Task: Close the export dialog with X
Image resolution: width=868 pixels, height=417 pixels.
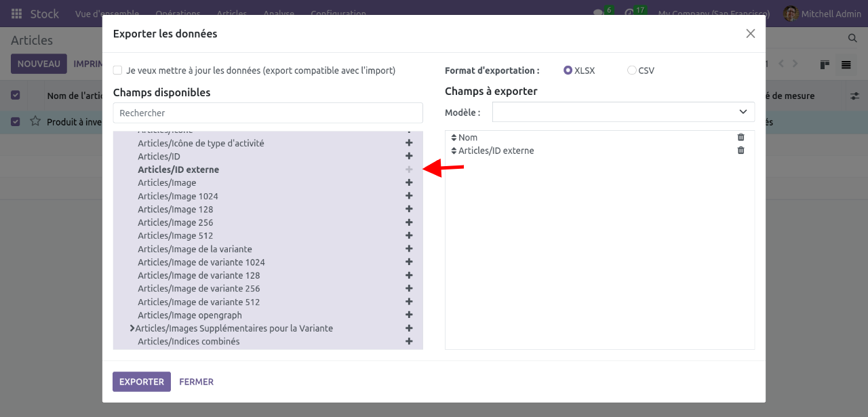Action: click(750, 34)
